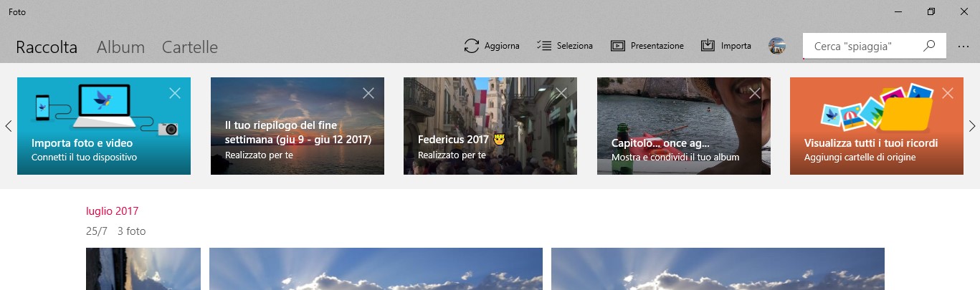The height and width of the screenshot is (290, 980).
Task: Select the Raccolta tab
Action: point(47,47)
